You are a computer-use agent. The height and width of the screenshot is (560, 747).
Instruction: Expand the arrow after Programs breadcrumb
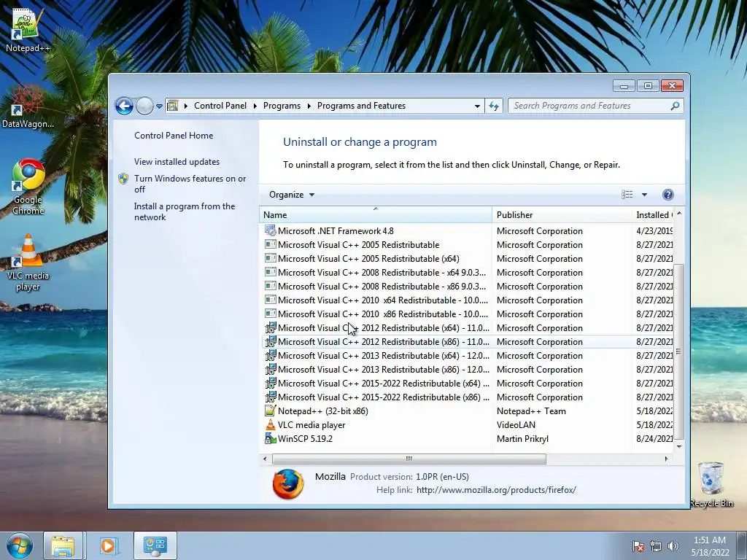pyautogui.click(x=309, y=106)
